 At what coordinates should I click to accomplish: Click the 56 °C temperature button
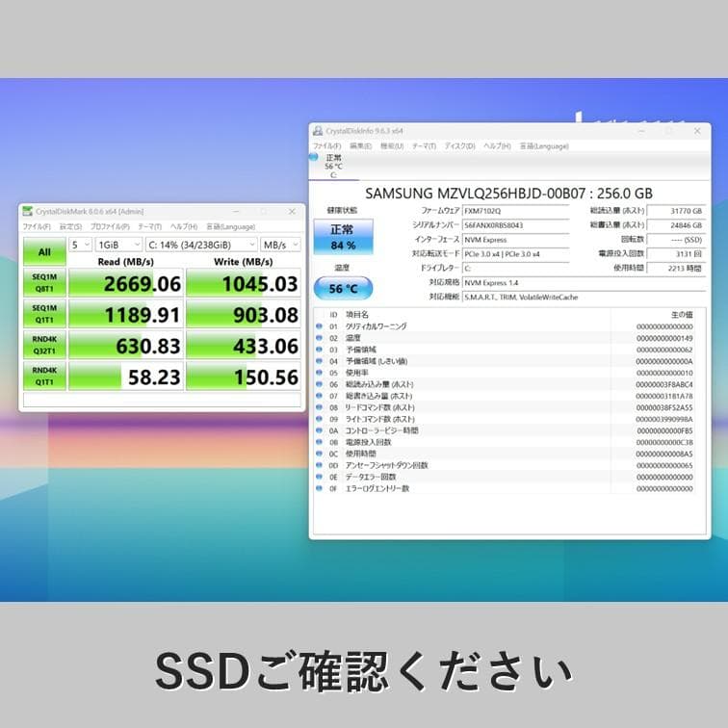pyautogui.click(x=343, y=288)
